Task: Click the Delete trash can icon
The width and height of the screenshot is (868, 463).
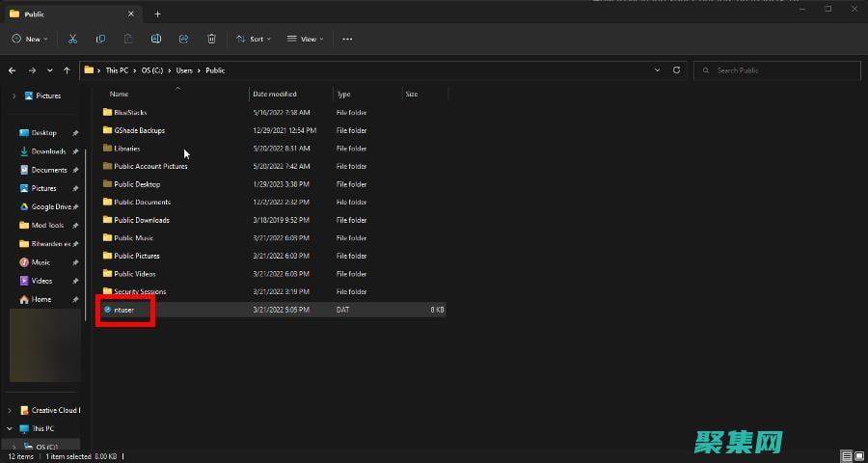Action: click(211, 39)
